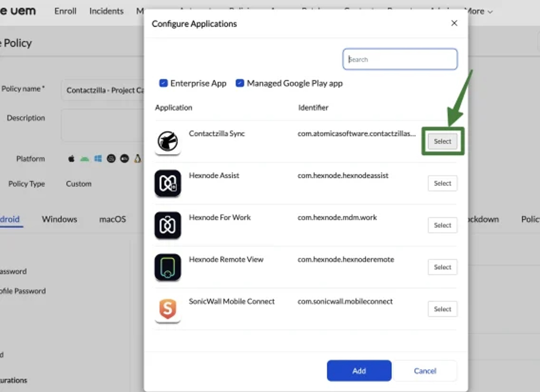Screen dimensions: 540x392
Task: Click the Identifier column header
Action: point(313,107)
